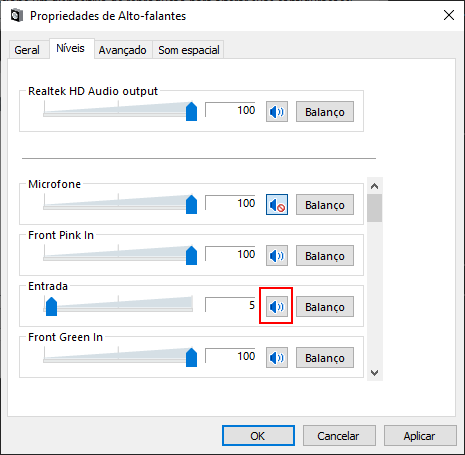Open Balanço for Front Pink In
Image resolution: width=465 pixels, height=455 pixels.
[325, 256]
